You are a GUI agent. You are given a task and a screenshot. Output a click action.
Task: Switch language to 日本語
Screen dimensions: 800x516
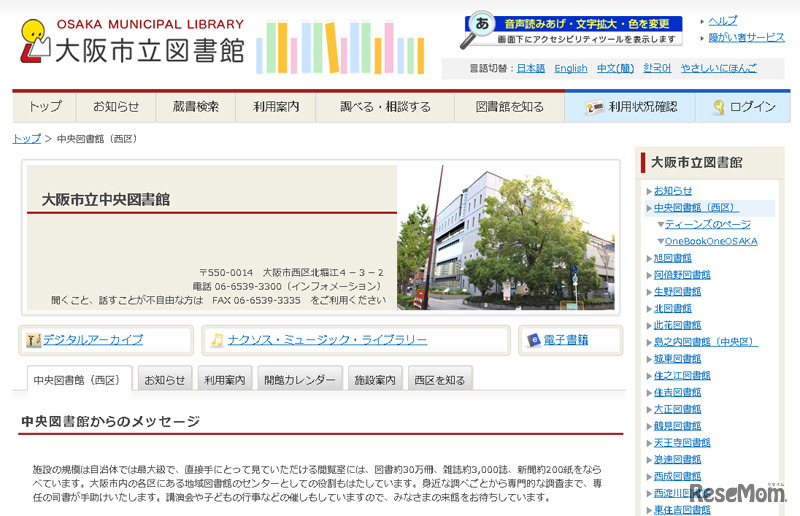tap(531, 68)
